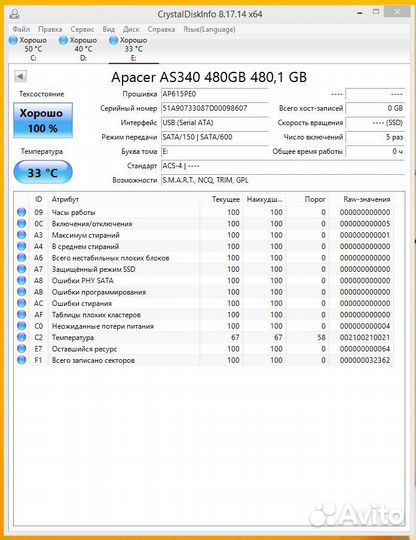Click the Порог column header
The height and width of the screenshot is (540, 416).
[308, 199]
